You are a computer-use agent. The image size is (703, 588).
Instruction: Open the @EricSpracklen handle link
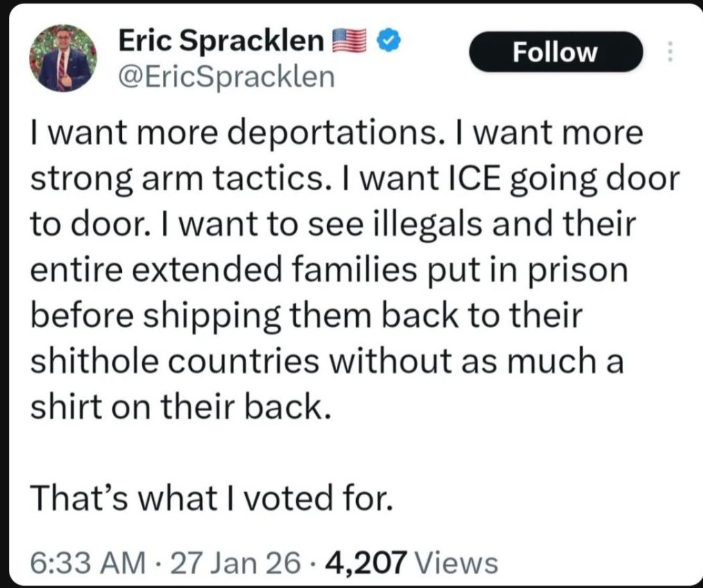coord(227,77)
